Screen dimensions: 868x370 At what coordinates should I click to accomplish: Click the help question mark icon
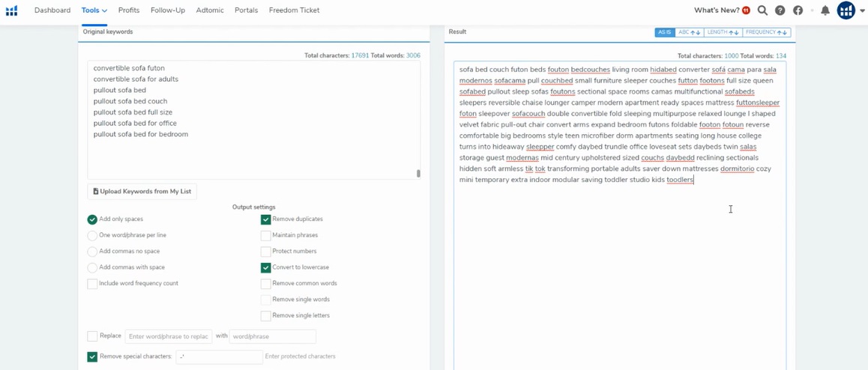[780, 10]
